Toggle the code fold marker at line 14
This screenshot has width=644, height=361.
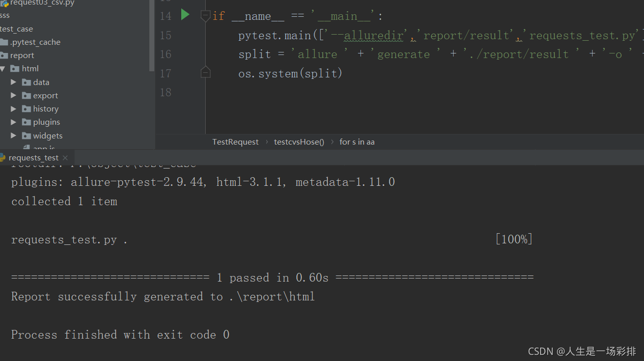point(205,16)
